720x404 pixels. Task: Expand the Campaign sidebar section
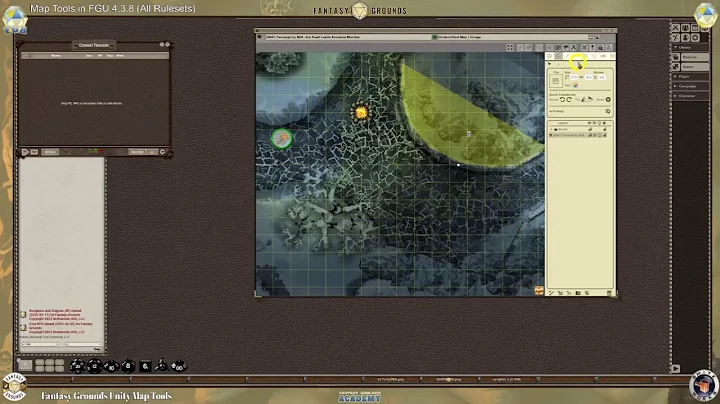coord(691,86)
